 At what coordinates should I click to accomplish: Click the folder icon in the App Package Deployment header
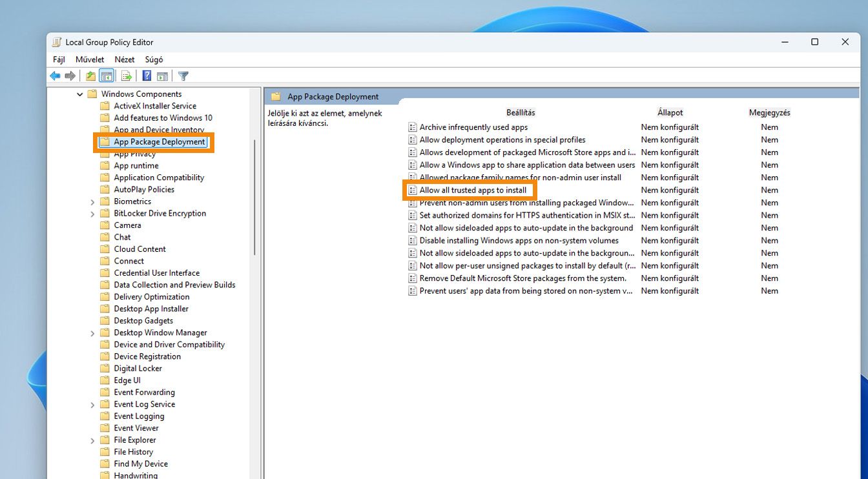(x=276, y=97)
